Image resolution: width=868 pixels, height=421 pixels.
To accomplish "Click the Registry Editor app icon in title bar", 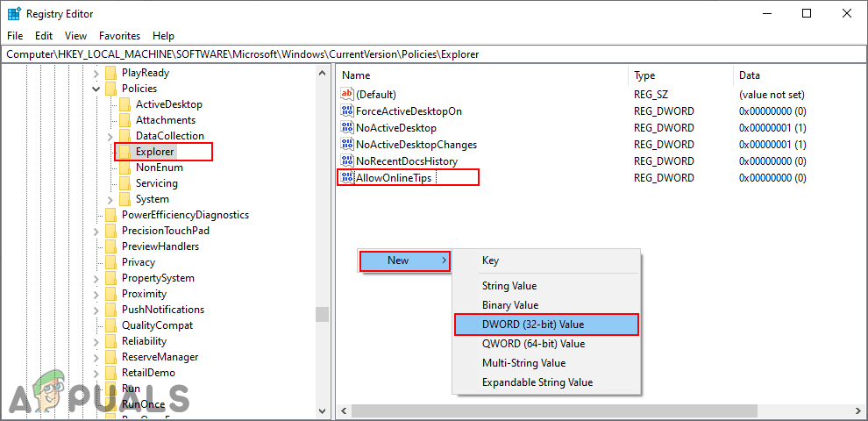I will [x=14, y=14].
